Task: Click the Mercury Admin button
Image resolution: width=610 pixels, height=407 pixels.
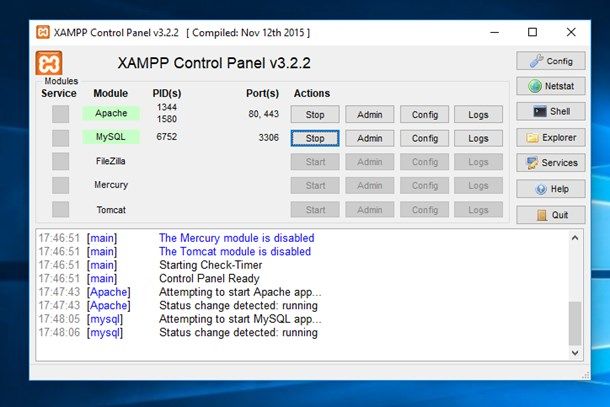Action: pyautogui.click(x=370, y=186)
